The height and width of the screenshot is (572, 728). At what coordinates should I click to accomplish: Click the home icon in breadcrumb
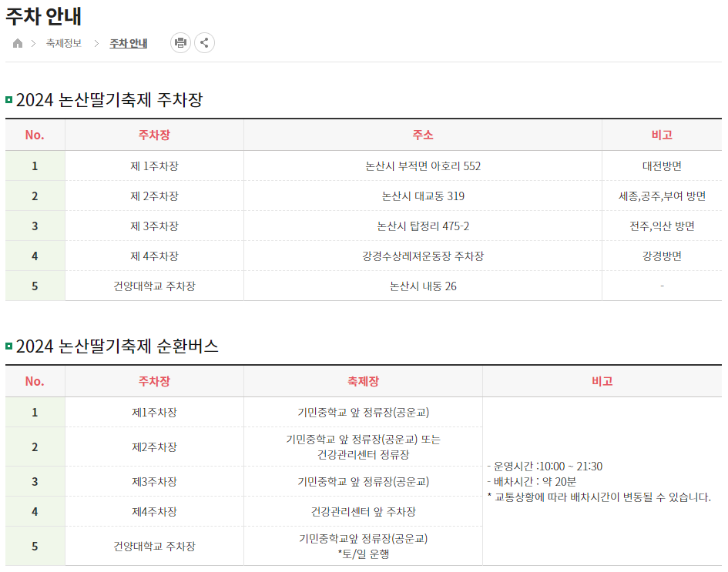[18, 43]
